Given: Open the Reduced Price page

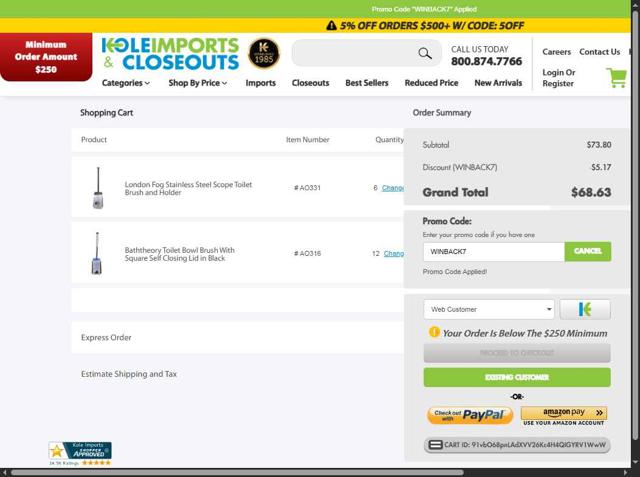Looking at the screenshot, I should (431, 83).
